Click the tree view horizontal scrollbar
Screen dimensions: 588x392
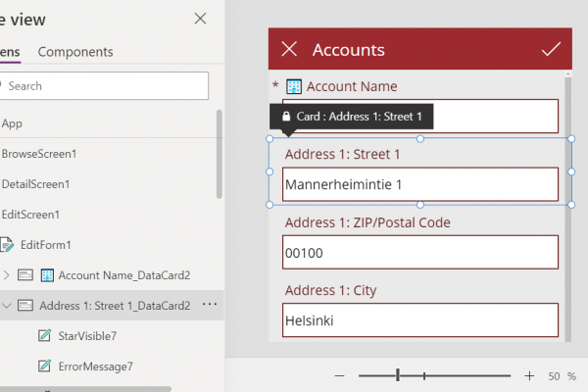pos(85,389)
